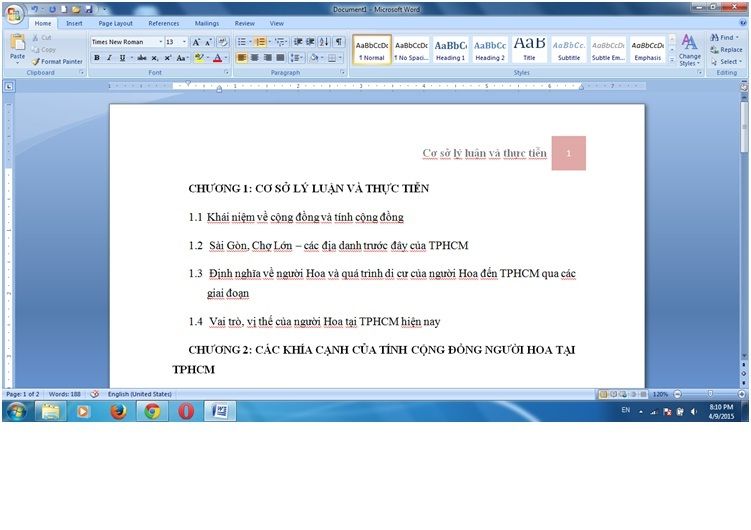Viewport: 751px width, 530px height.
Task: Toggle italic formatting
Action: 109,58
